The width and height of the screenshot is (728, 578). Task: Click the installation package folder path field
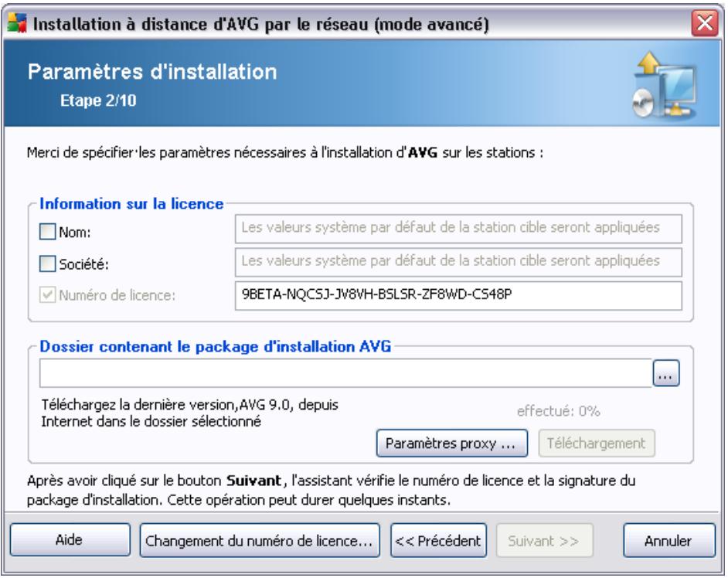click(x=346, y=373)
